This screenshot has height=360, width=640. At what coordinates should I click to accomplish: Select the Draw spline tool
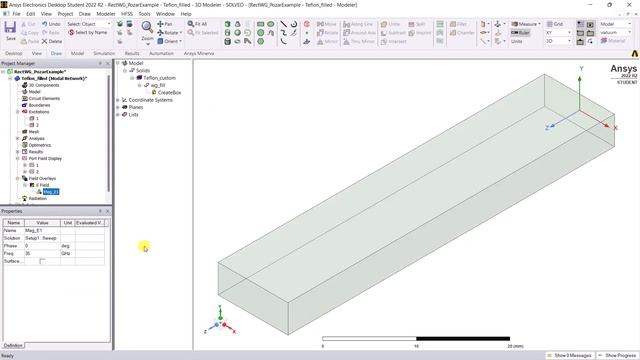284,33
